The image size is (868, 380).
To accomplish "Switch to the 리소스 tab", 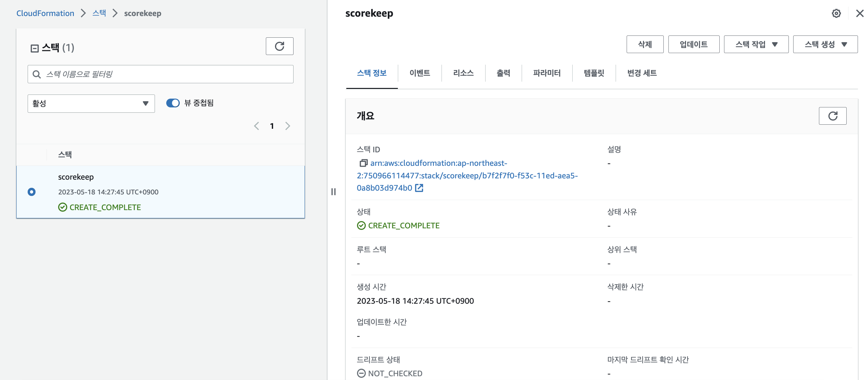I will click(463, 73).
